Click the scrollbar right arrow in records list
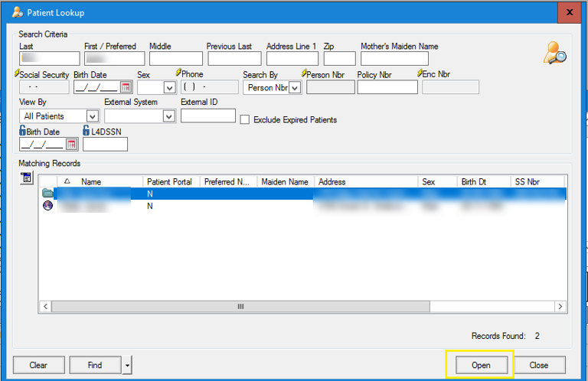The image size is (588, 381). click(x=560, y=307)
